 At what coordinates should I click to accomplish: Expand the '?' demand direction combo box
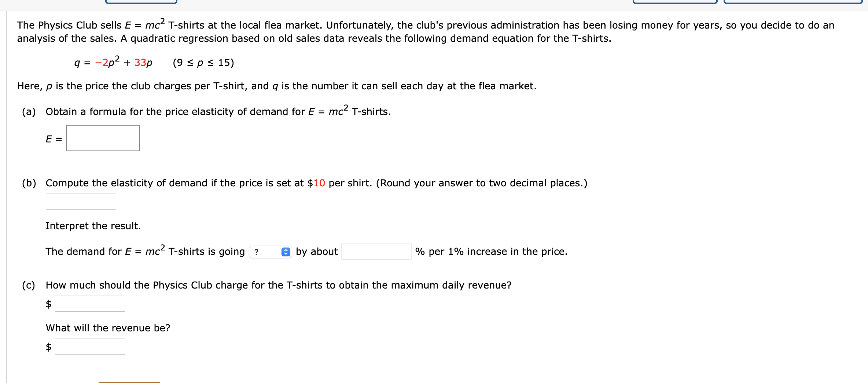pos(270,252)
